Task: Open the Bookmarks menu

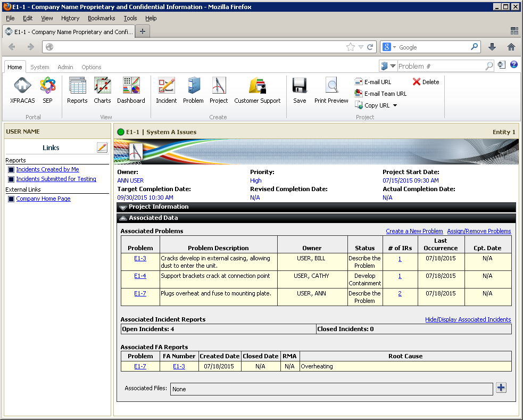Action: tap(101, 18)
